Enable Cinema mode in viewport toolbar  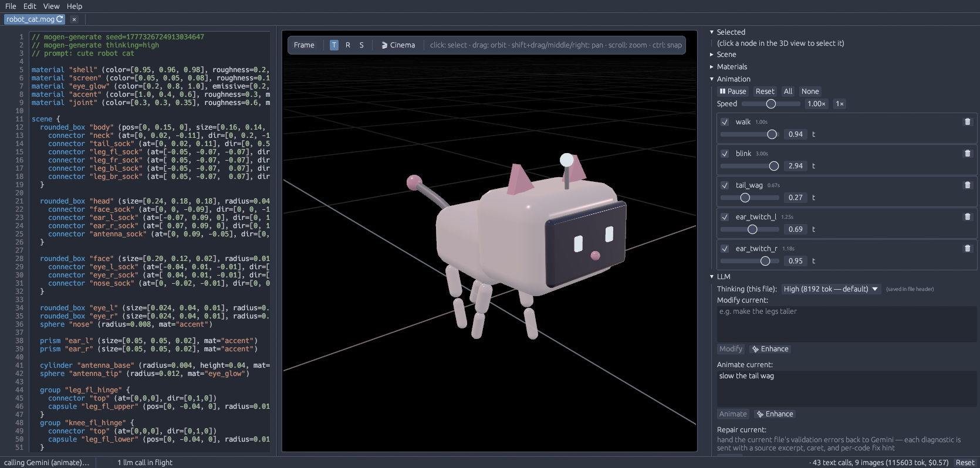click(x=398, y=45)
